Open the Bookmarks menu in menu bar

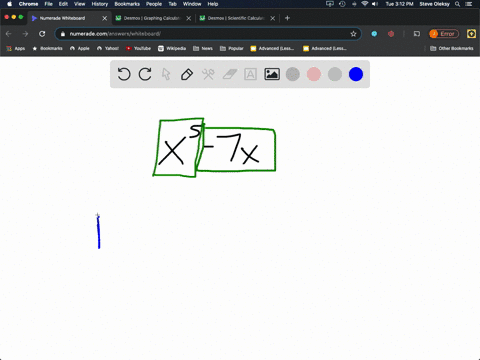point(127,4)
